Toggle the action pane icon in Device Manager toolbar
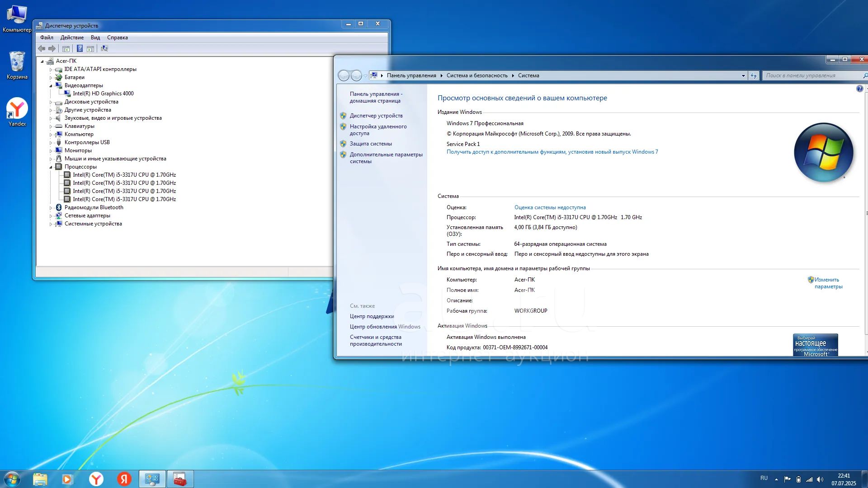 coord(90,48)
